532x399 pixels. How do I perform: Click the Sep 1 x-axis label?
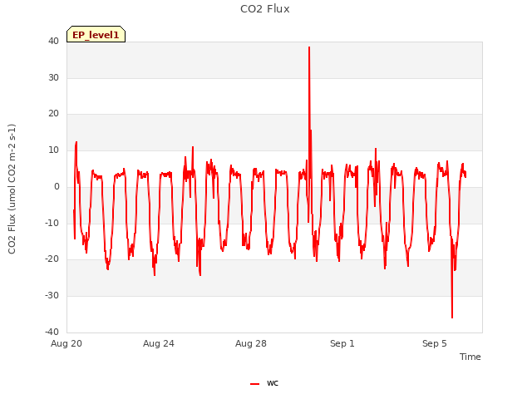click(x=342, y=343)
